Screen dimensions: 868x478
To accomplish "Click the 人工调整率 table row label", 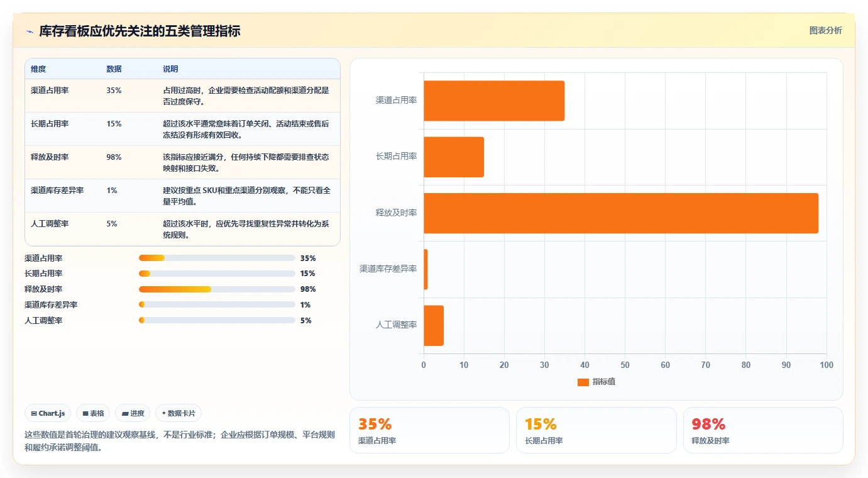I will pos(50,224).
